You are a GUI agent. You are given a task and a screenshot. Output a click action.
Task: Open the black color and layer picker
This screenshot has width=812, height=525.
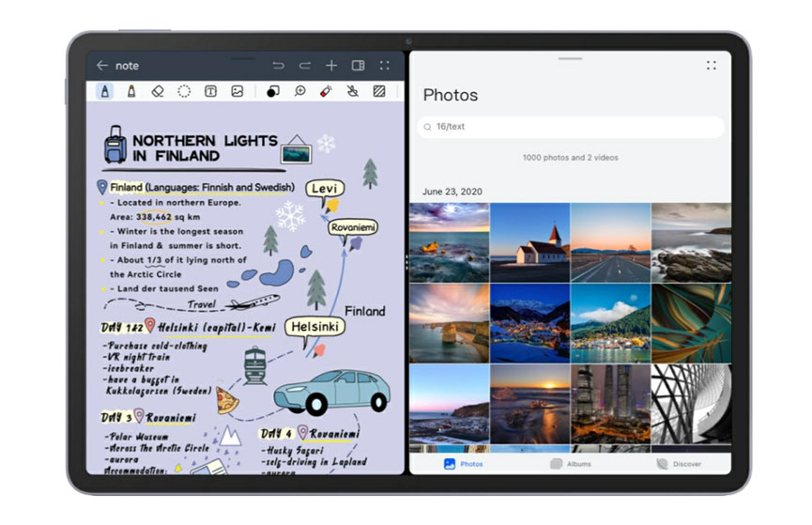point(273,92)
